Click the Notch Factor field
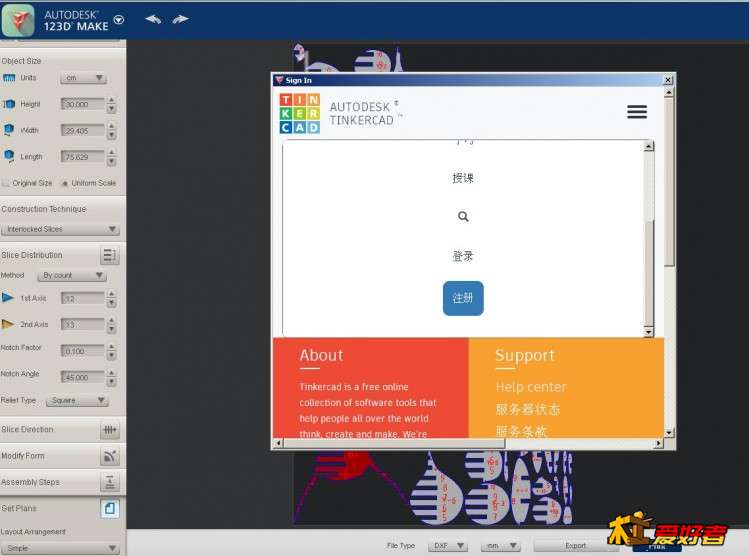The width and height of the screenshot is (749, 556). pos(82,351)
